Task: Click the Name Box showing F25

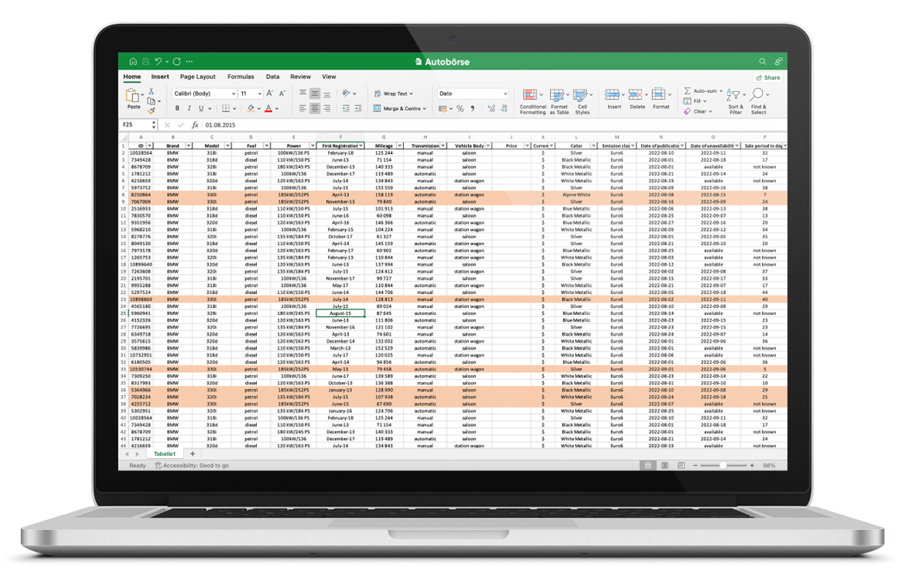Action: coord(135,125)
